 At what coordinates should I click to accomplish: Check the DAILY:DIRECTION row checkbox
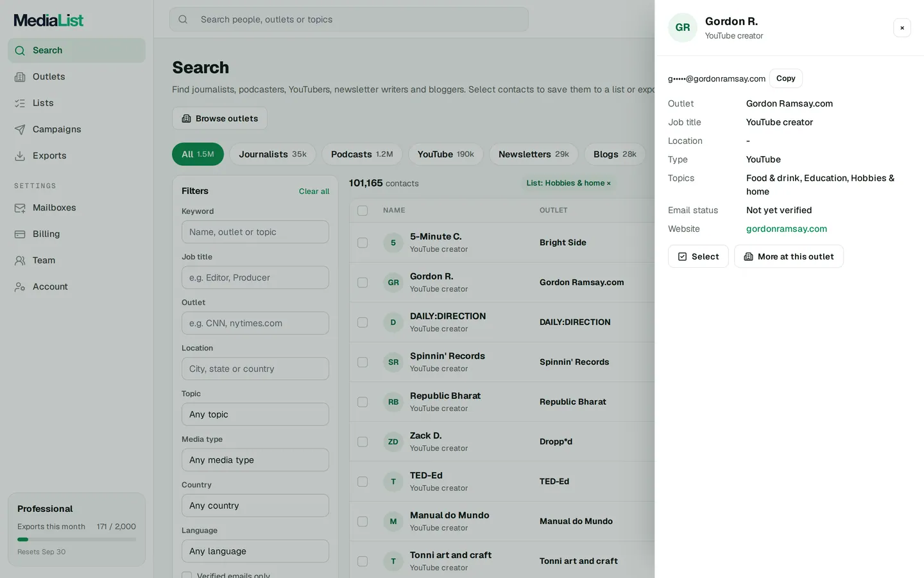coord(363,322)
